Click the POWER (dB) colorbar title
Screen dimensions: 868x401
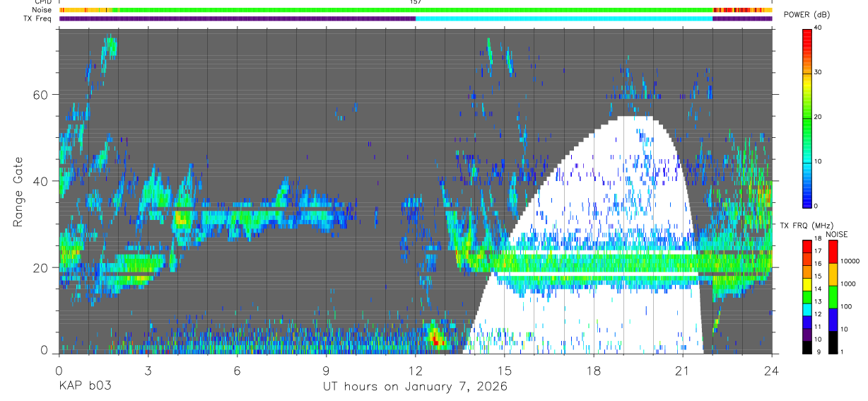pos(807,14)
